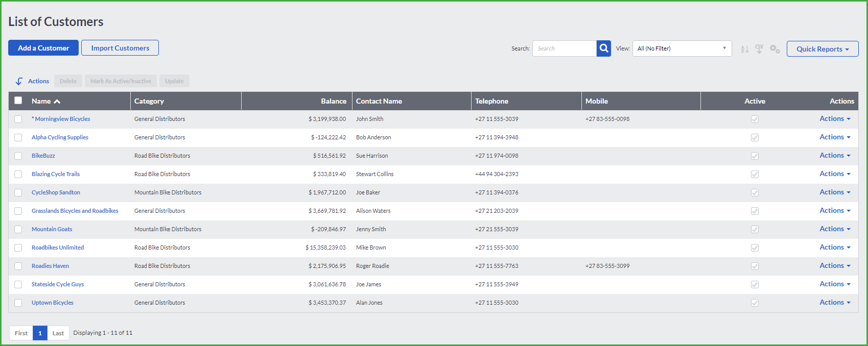Tick the select-all checkbox in the table header
868x346 pixels.
[18, 101]
